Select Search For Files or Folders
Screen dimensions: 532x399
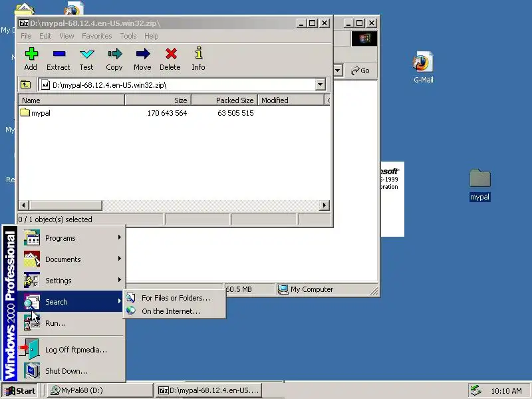click(174, 298)
